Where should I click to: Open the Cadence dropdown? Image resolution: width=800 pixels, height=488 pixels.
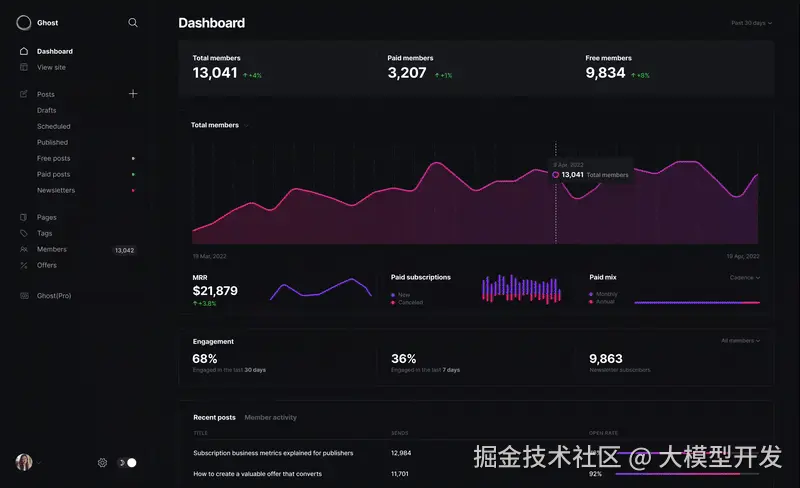click(x=745, y=278)
